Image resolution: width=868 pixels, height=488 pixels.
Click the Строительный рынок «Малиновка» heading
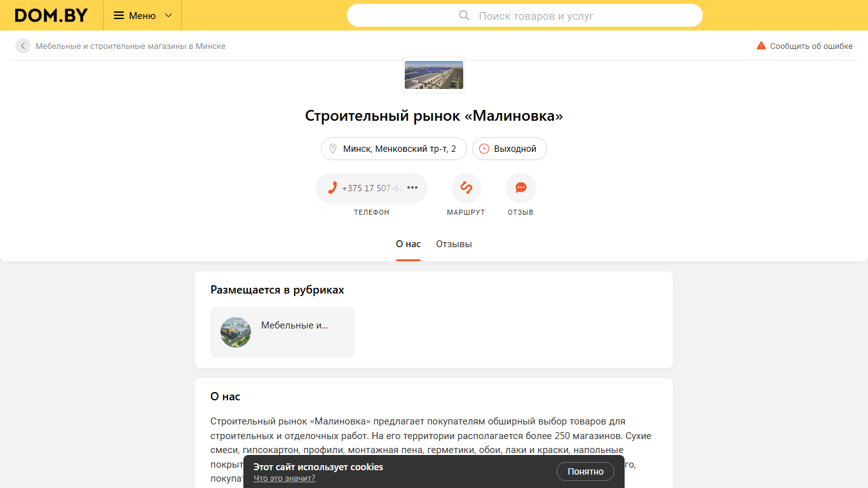(434, 116)
